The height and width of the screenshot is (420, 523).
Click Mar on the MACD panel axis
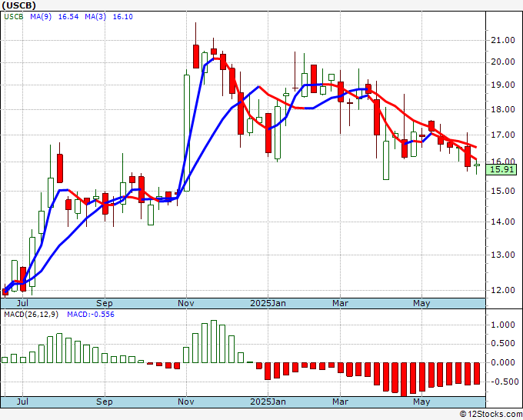[x=340, y=402]
